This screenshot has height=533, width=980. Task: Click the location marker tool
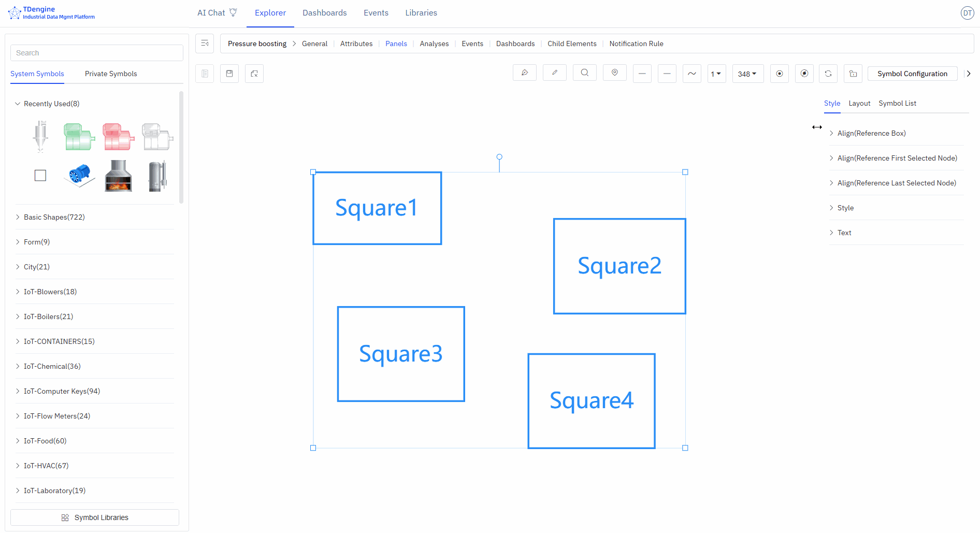(x=614, y=73)
